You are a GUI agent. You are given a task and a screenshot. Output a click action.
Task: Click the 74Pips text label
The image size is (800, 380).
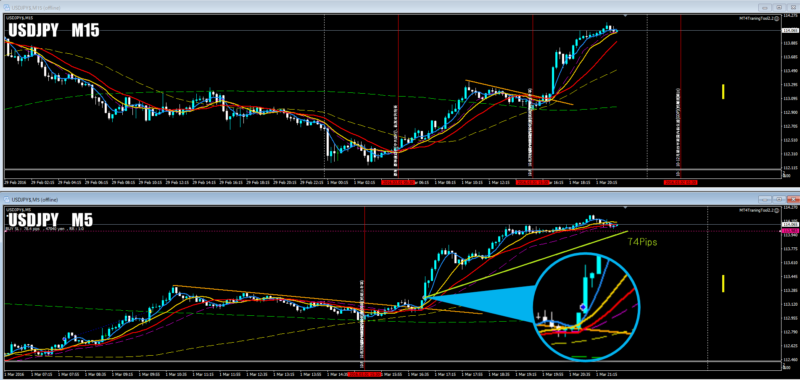[642, 242]
